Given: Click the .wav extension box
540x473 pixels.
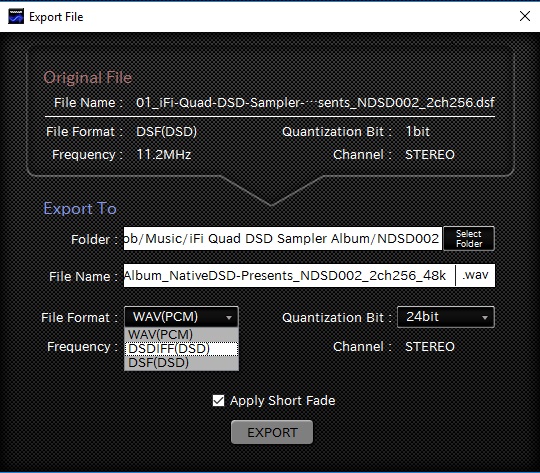Looking at the screenshot, I should 475,275.
